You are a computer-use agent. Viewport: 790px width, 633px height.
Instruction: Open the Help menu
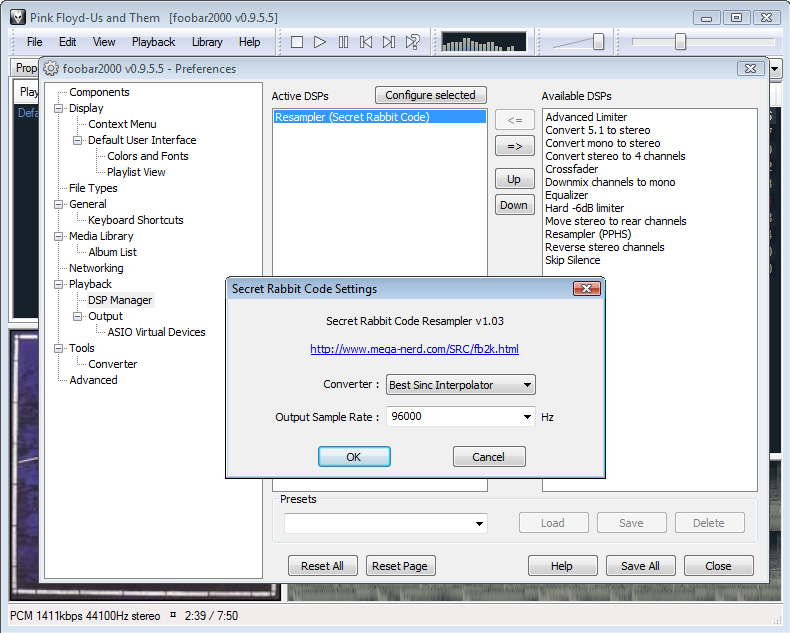pyautogui.click(x=249, y=42)
